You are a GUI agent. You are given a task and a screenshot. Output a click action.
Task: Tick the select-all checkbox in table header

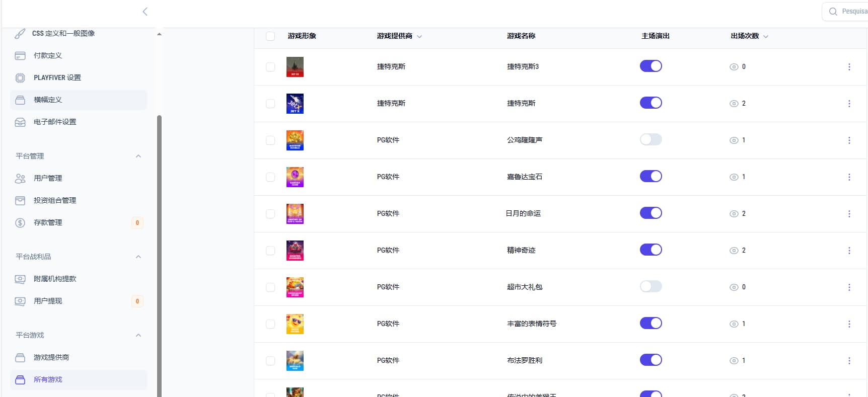point(270,36)
